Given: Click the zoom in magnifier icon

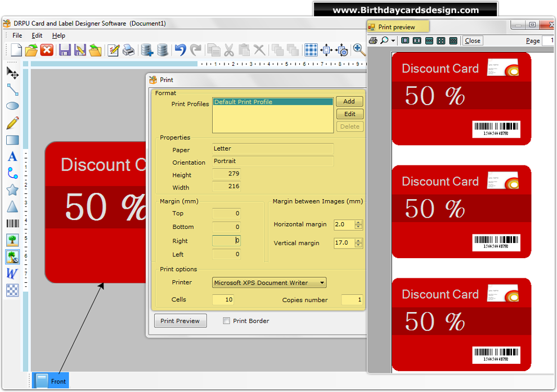Looking at the screenshot, I should 359,50.
